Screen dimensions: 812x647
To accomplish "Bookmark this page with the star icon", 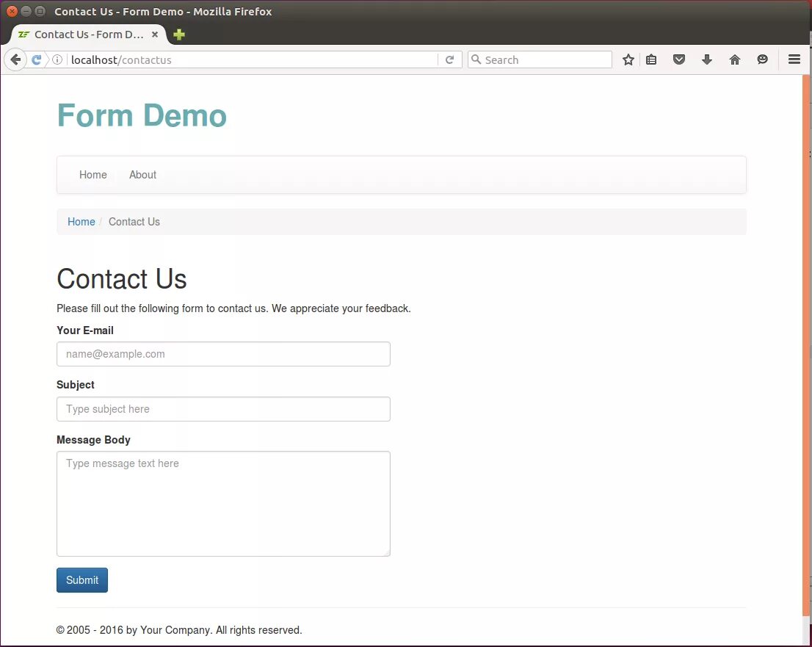I will click(x=628, y=59).
